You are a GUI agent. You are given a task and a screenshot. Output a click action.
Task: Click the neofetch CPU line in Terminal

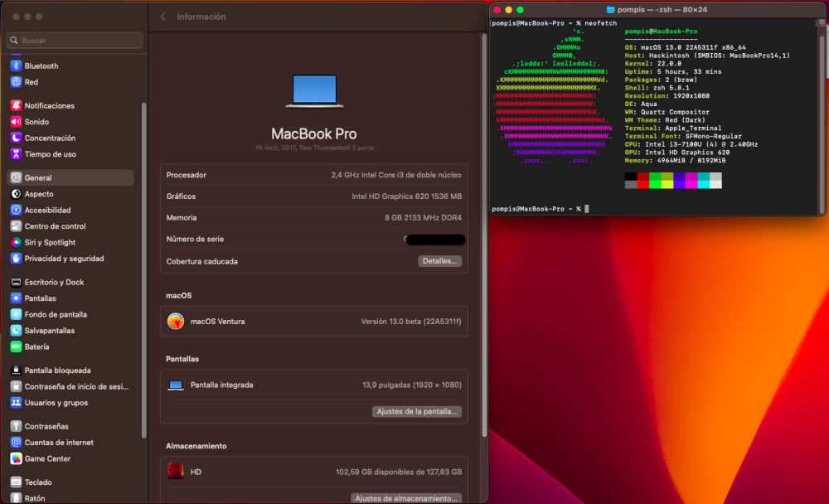tap(691, 144)
